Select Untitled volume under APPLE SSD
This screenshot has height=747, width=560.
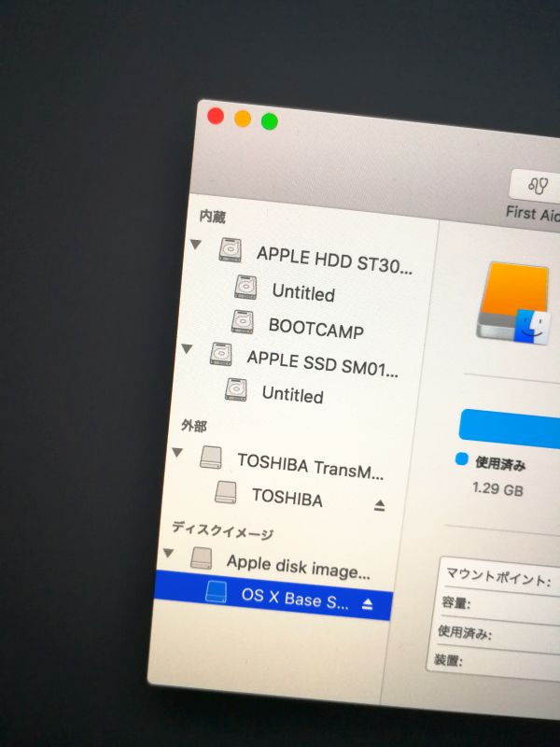293,394
